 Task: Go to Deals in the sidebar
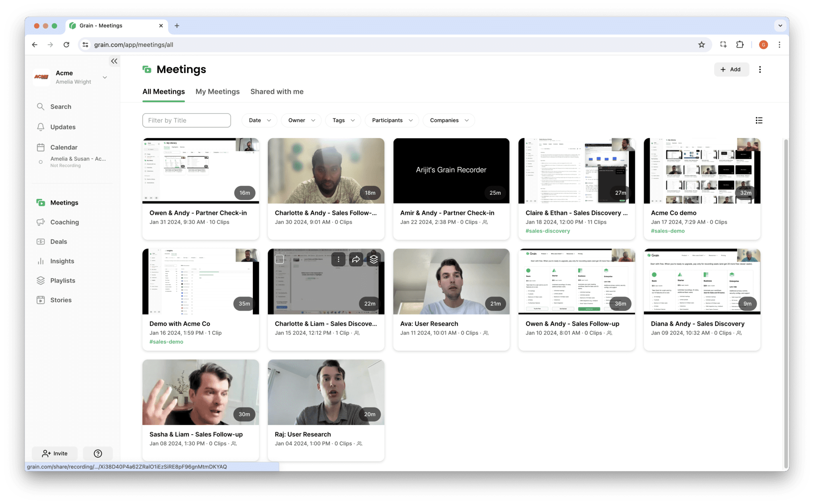pos(58,242)
